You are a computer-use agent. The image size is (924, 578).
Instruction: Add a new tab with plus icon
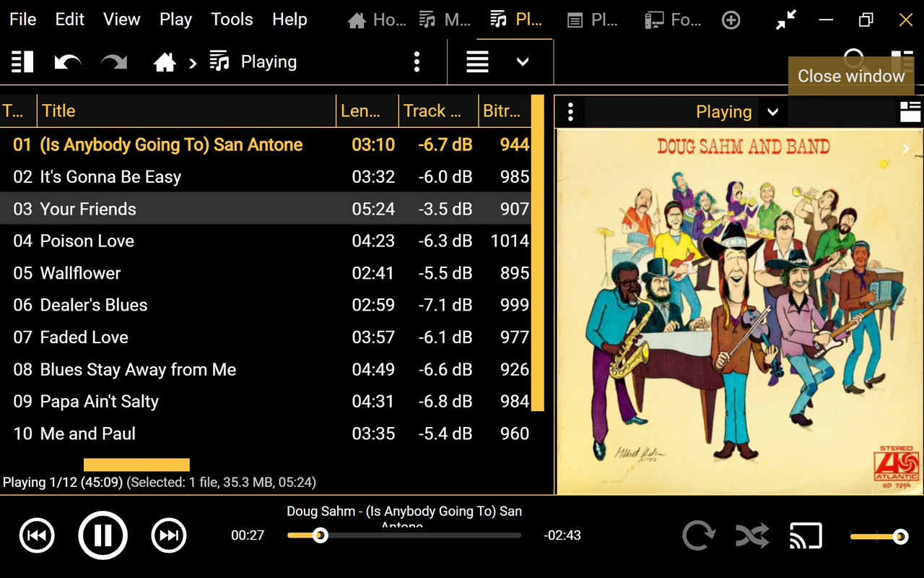click(731, 20)
